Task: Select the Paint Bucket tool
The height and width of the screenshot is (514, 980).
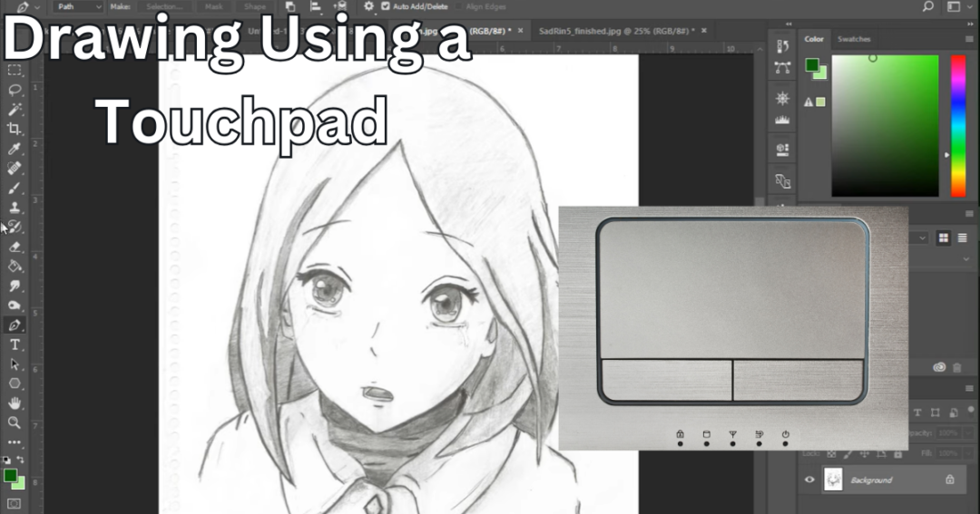Action: 15,266
